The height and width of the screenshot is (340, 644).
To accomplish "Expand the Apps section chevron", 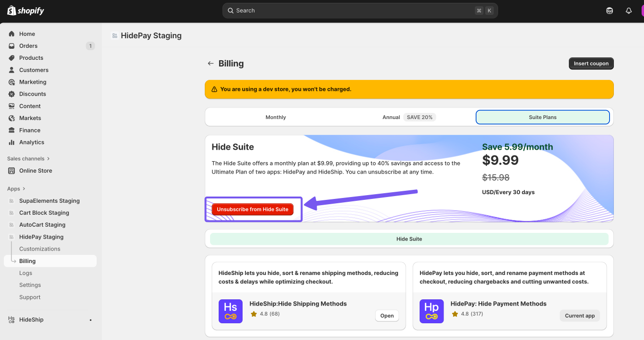I will (x=24, y=189).
